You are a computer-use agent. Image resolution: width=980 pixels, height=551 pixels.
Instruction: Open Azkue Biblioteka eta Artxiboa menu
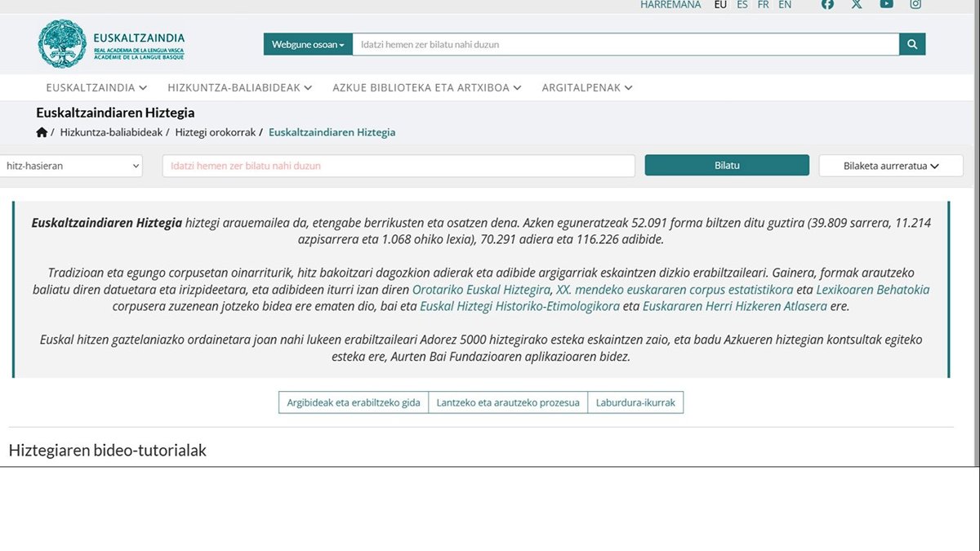426,87
